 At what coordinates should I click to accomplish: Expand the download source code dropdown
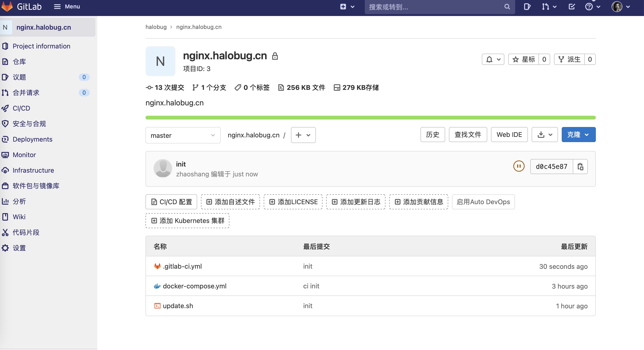tap(545, 135)
